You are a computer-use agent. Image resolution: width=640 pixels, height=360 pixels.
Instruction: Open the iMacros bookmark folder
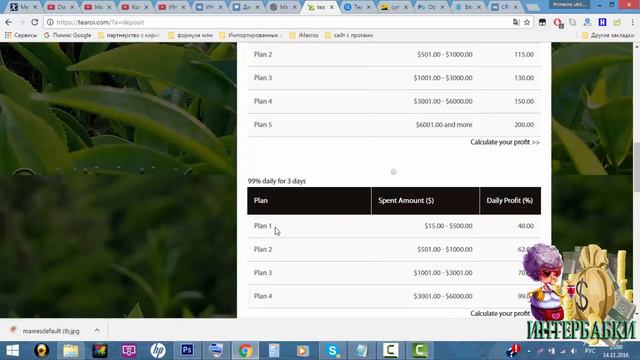304,36
